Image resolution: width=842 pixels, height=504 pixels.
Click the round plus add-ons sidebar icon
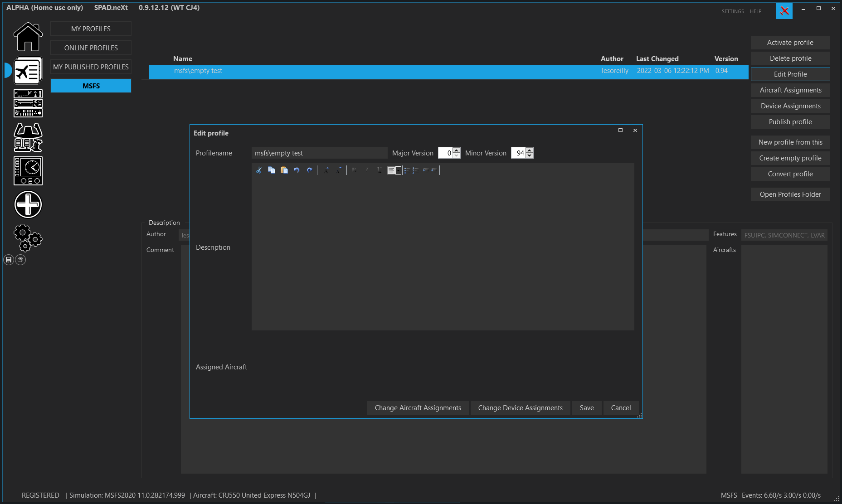click(x=28, y=204)
